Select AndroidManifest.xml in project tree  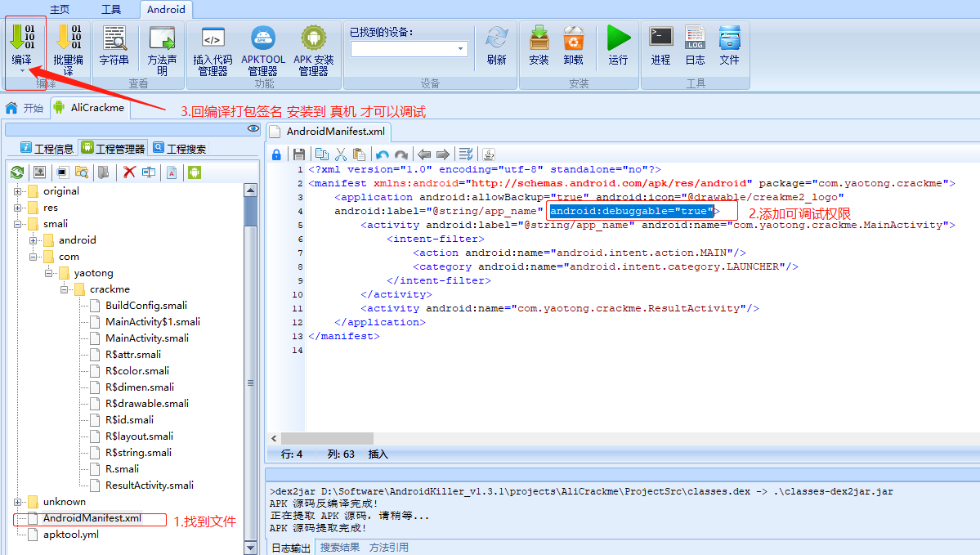point(92,518)
